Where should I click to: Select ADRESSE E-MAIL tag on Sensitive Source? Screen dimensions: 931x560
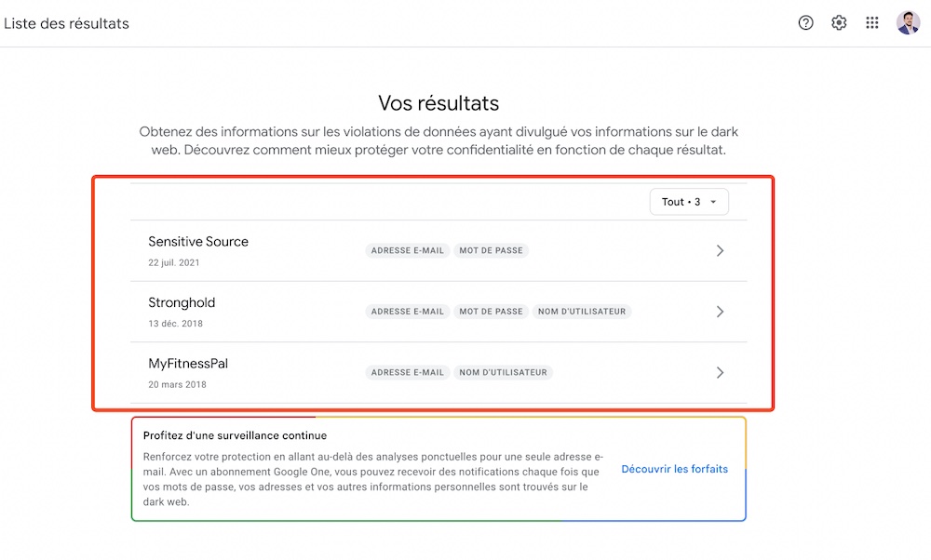408,250
